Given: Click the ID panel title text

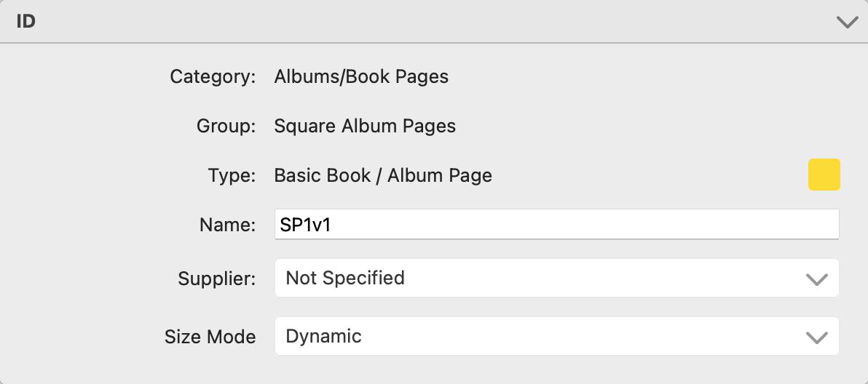Looking at the screenshot, I should 26,22.
